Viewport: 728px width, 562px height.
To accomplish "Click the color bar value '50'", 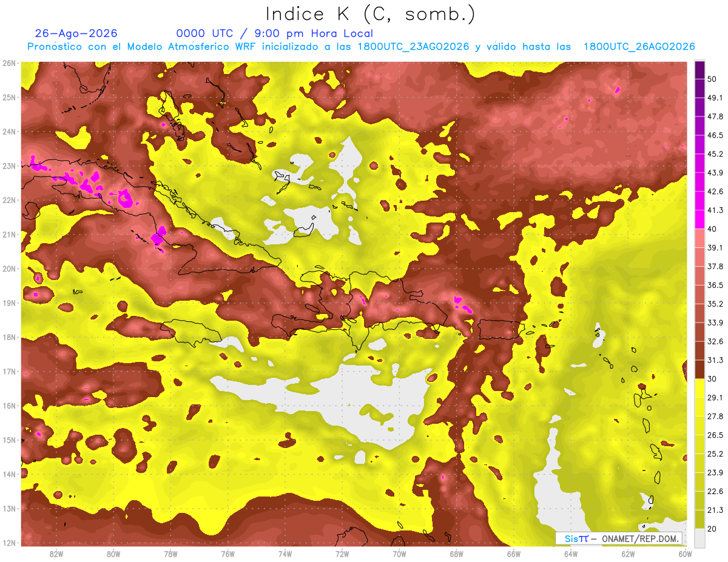I will (713, 79).
